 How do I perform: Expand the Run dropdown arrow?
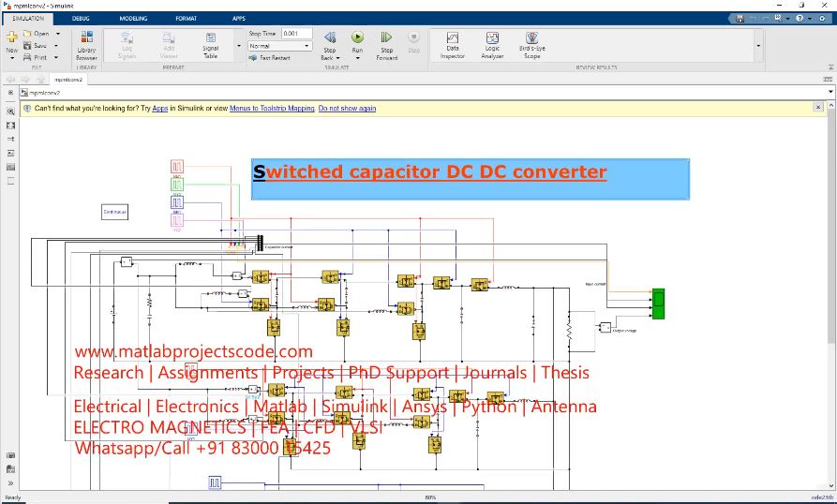(358, 57)
